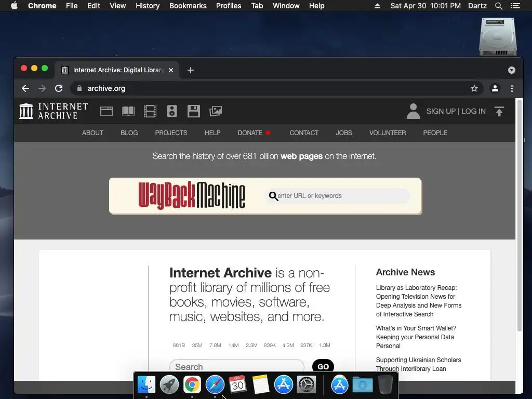This screenshot has height=399, width=532.
Task: Click the upload arrow icon
Action: (499, 111)
